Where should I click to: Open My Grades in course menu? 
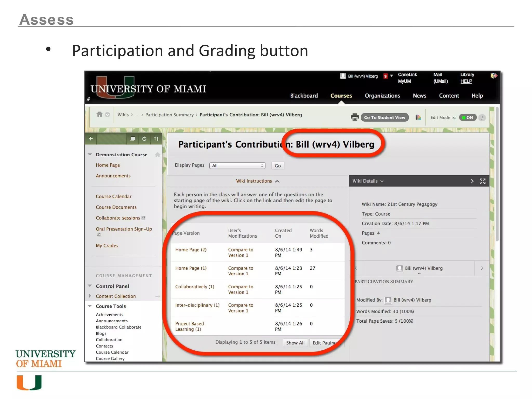tap(107, 245)
